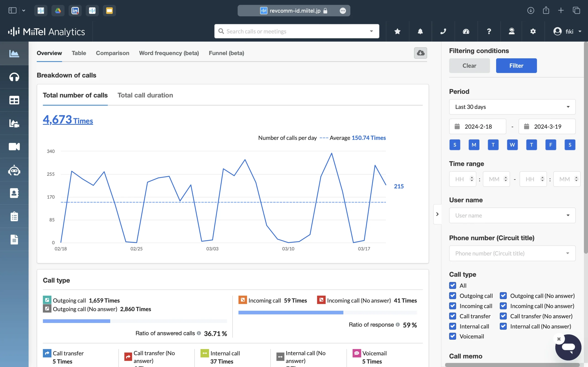Click the video camera sidebar icon
The height and width of the screenshot is (367, 588).
click(14, 147)
